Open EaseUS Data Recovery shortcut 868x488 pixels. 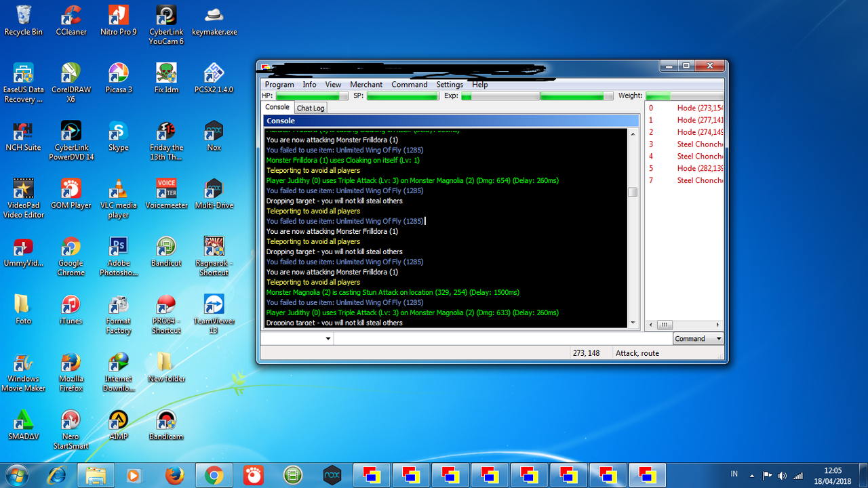pos(23,83)
